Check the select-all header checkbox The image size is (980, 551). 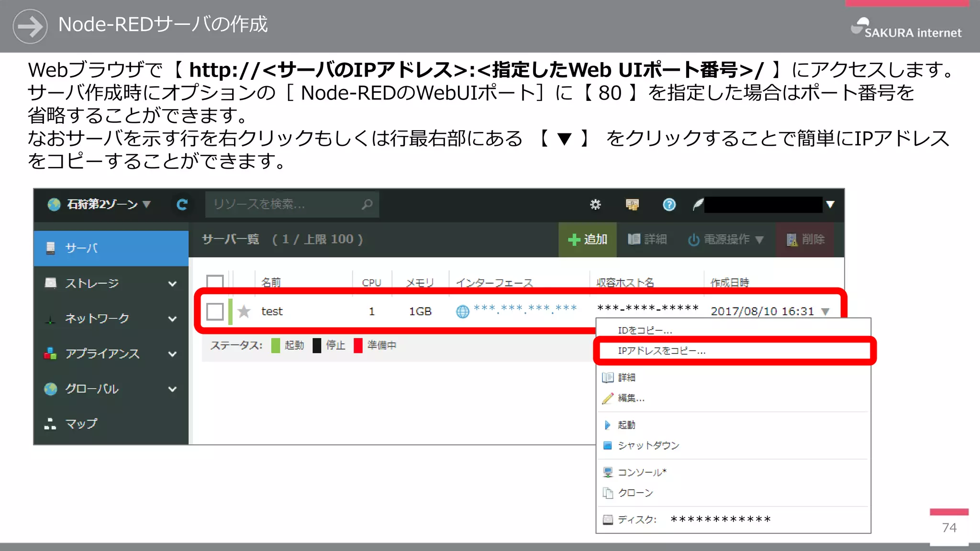(x=215, y=281)
